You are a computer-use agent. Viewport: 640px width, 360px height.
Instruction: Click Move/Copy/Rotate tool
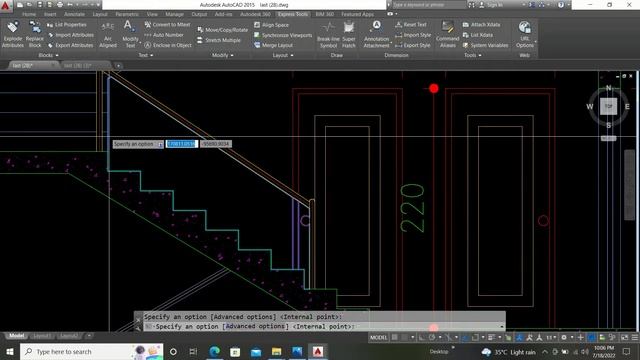222,30
